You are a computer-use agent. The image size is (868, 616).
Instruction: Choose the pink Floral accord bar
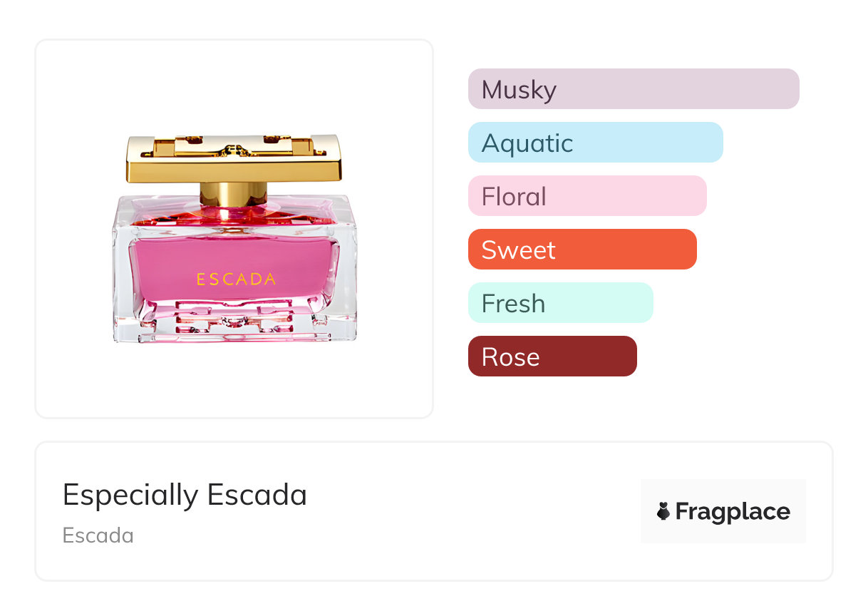point(587,196)
